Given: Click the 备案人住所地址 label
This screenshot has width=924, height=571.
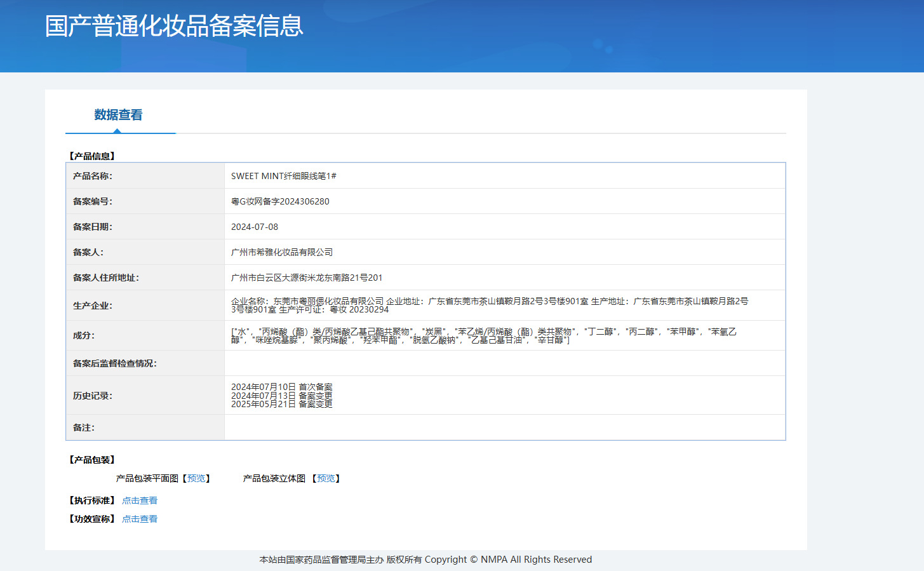Looking at the screenshot, I should click(x=106, y=278).
